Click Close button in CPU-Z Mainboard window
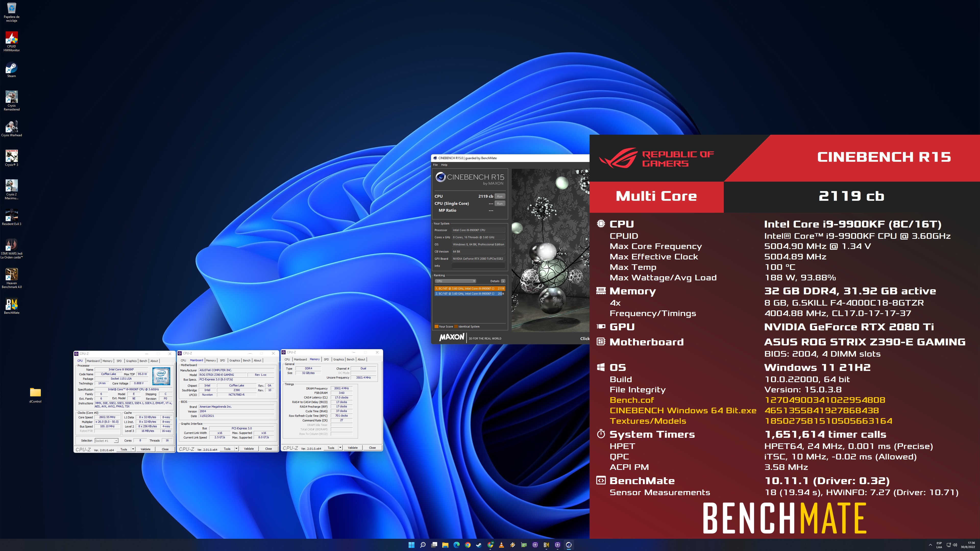Screen dimensions: 980x551 (x=268, y=449)
